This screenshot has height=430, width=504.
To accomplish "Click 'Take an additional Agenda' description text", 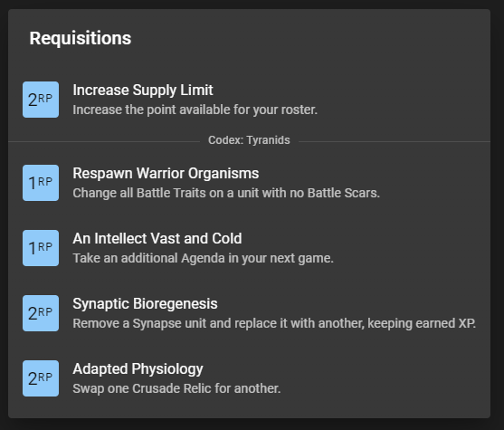I will 204,258.
